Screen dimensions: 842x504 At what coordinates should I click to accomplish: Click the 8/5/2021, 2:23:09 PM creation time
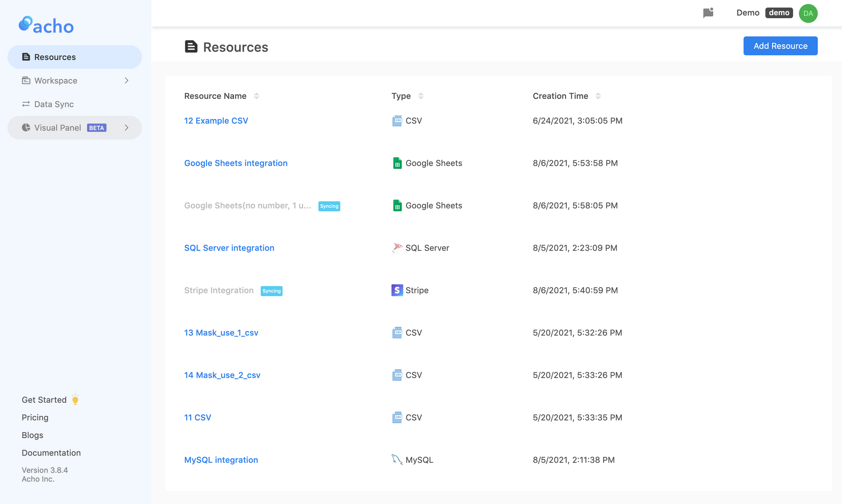click(575, 248)
